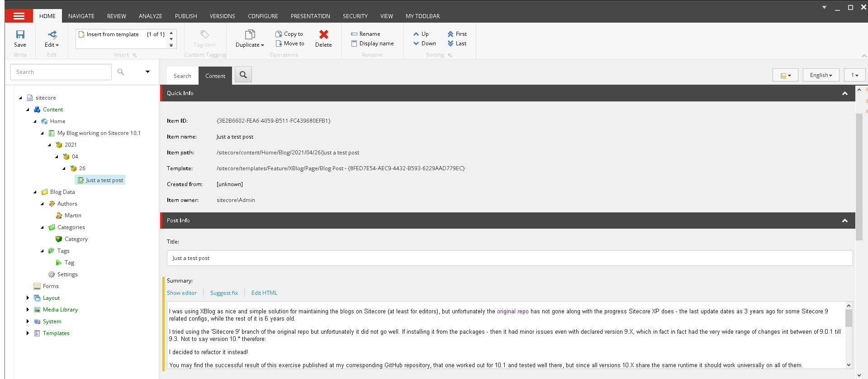Collapse the Blog Data tree node
The width and height of the screenshot is (868, 379).
[x=35, y=192]
